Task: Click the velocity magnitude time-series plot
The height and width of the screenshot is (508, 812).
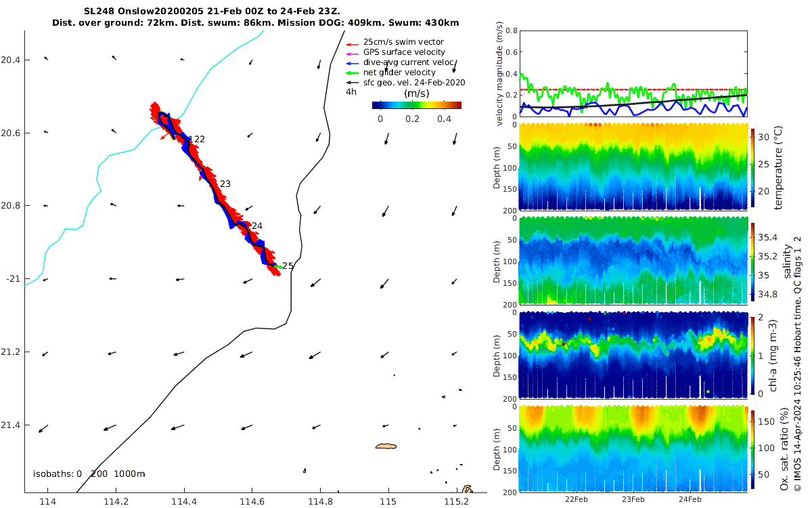Action: click(x=633, y=73)
